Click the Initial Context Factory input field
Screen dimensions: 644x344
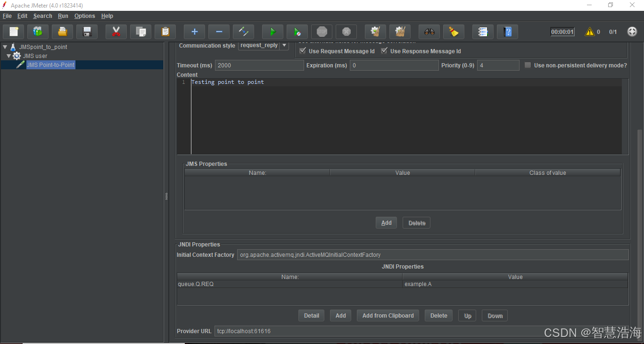433,255
